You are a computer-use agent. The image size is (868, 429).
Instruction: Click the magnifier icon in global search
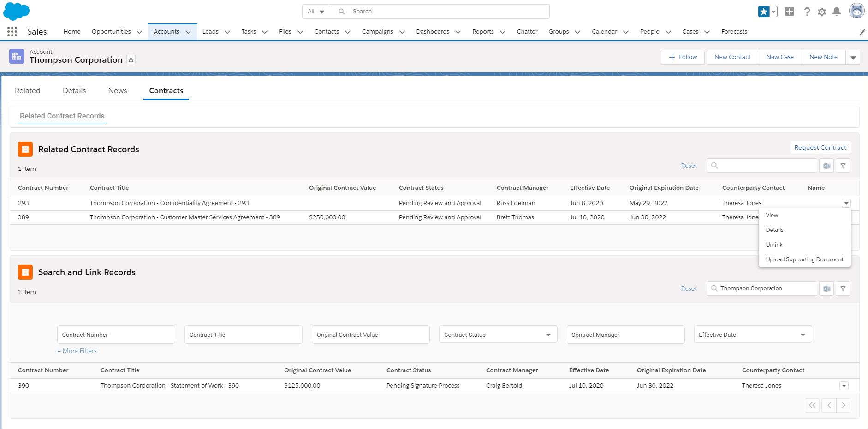pyautogui.click(x=341, y=12)
